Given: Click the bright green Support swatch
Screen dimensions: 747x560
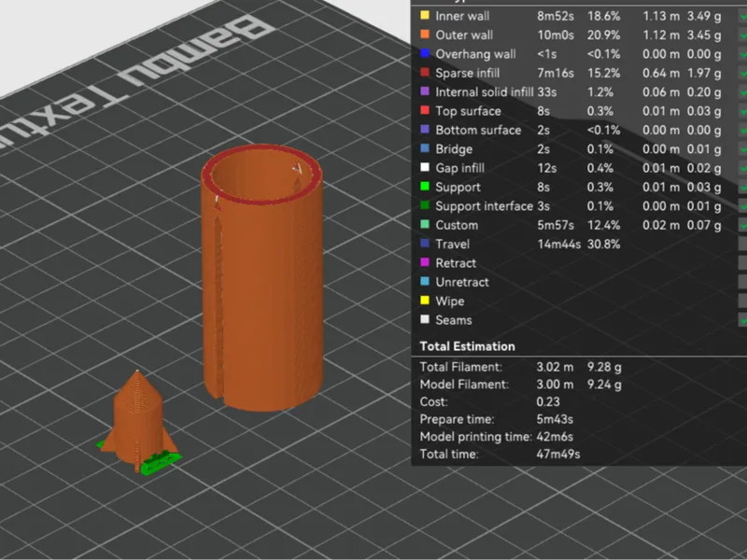Looking at the screenshot, I should point(425,186).
